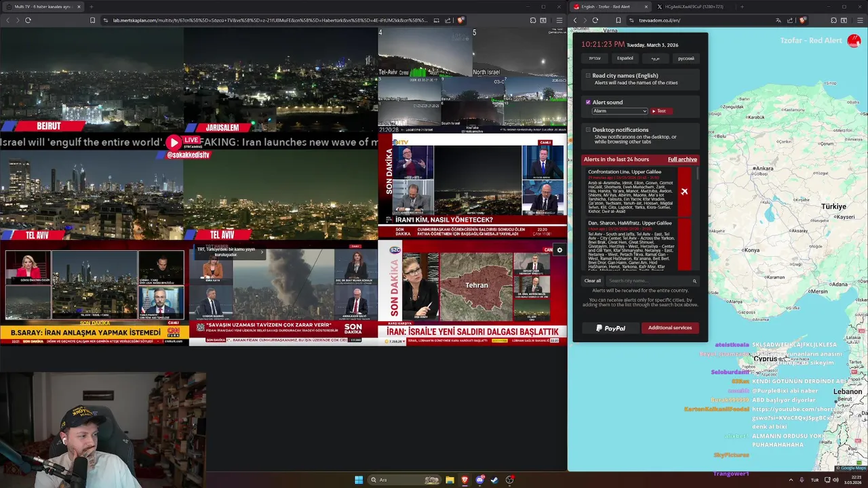The image size is (868, 488).
Task: Click the Windows taskbar search box
Action: [x=404, y=480]
